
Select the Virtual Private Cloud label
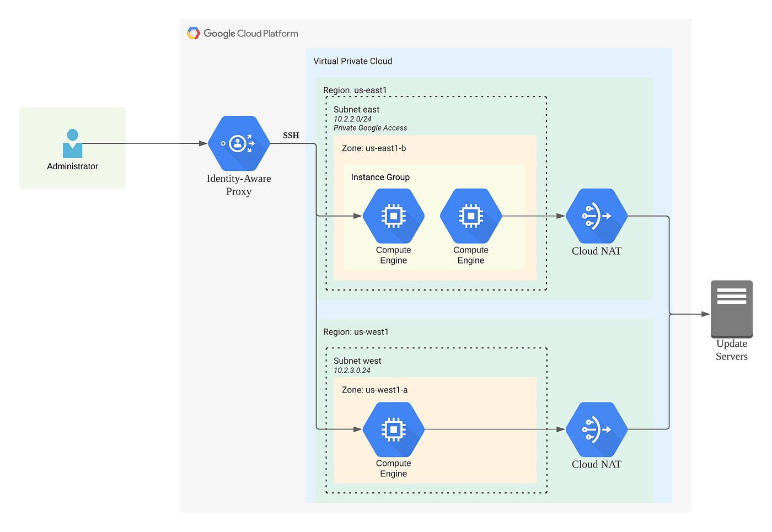tap(353, 61)
